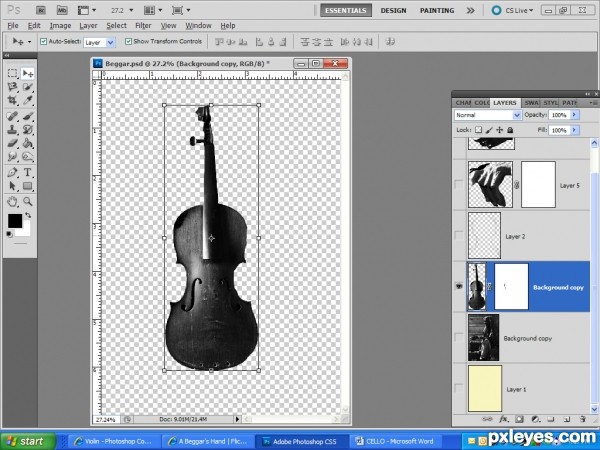Viewport: 600px width, 450px height.
Task: Activate the Eraser tool
Action: click(x=12, y=143)
